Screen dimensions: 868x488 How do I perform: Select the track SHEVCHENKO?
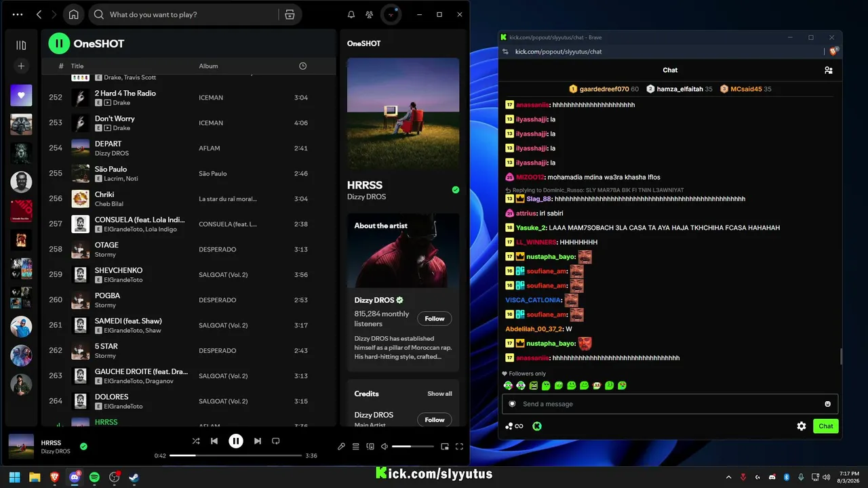point(189,274)
